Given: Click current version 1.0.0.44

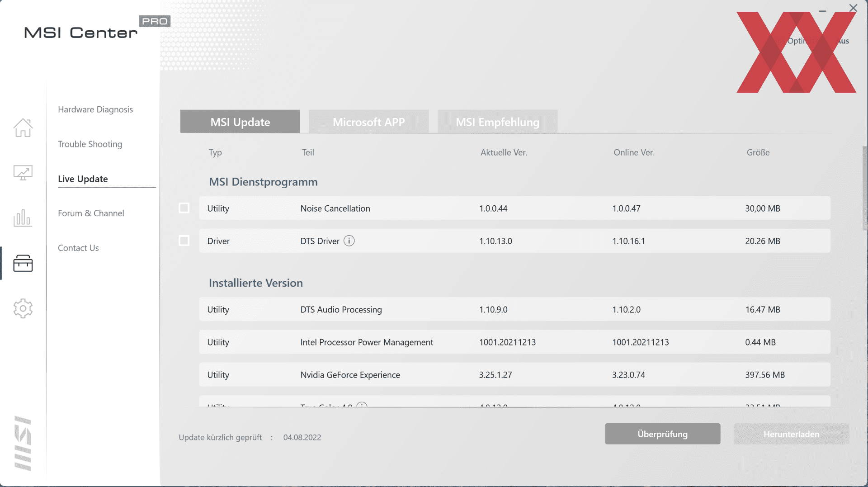Looking at the screenshot, I should (x=493, y=208).
